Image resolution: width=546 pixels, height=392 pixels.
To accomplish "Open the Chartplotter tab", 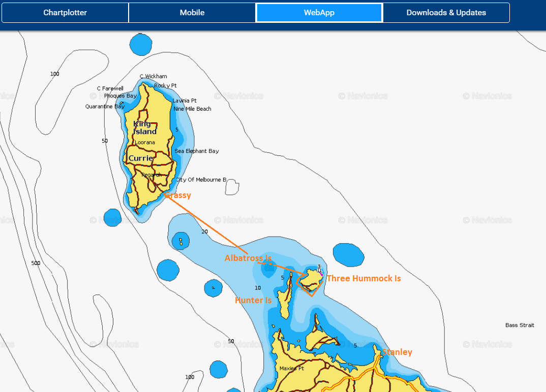I will click(x=65, y=13).
